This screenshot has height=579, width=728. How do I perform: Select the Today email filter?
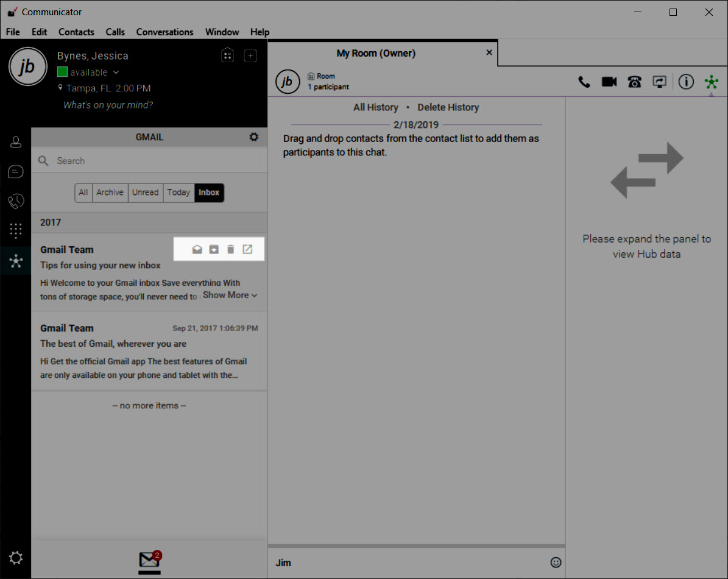pos(178,192)
